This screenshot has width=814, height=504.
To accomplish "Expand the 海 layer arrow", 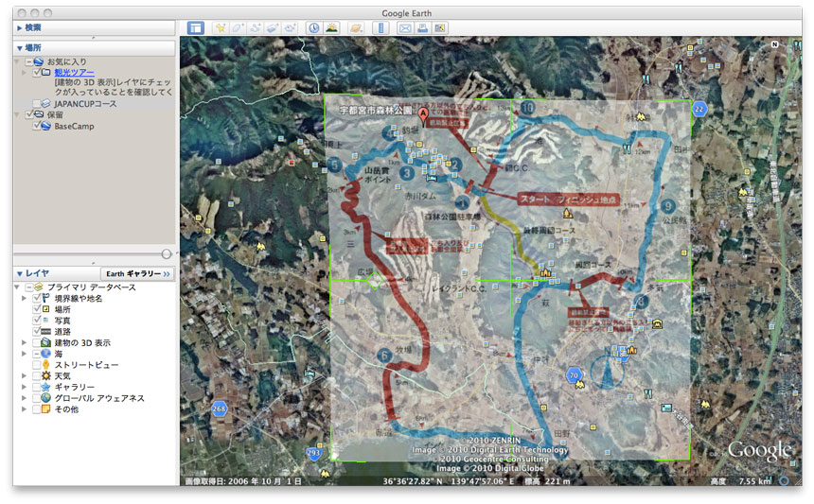I will (x=24, y=354).
